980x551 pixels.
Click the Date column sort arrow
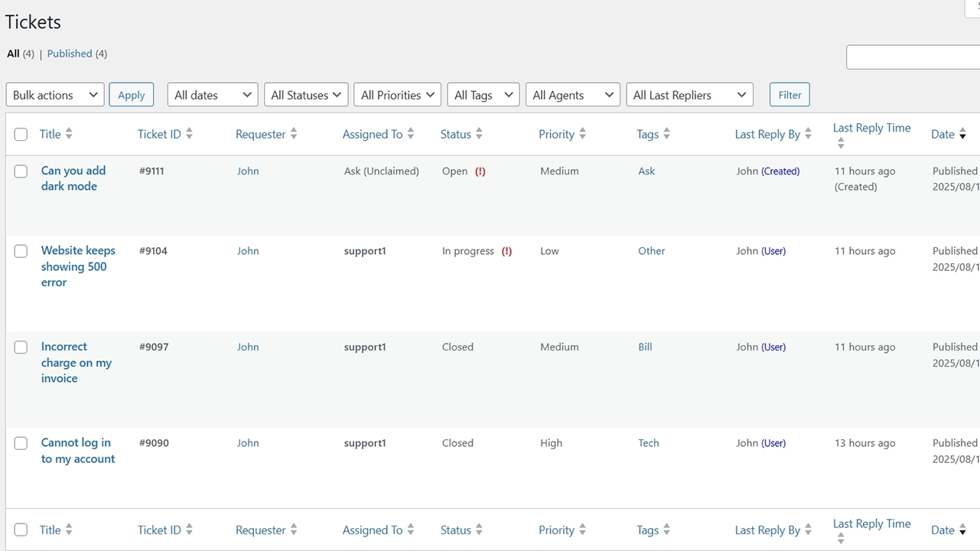point(962,135)
